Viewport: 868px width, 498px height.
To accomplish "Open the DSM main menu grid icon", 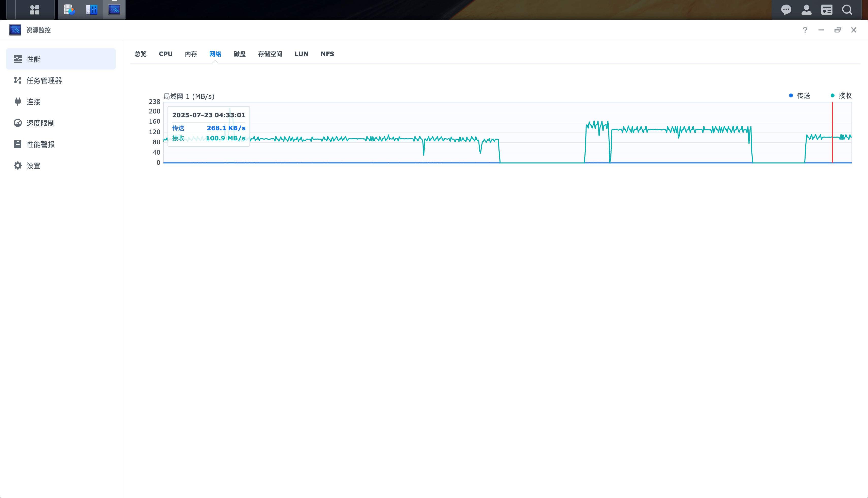I will (x=35, y=10).
